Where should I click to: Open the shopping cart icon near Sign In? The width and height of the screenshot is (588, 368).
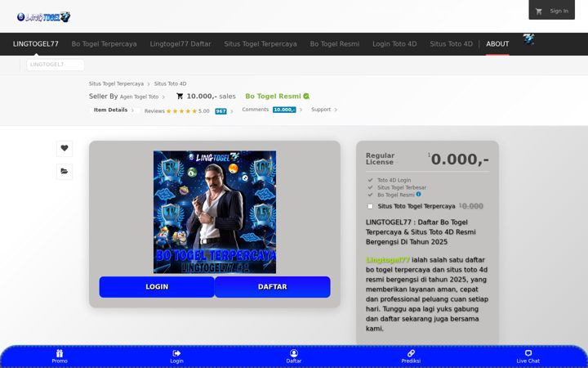(x=539, y=11)
